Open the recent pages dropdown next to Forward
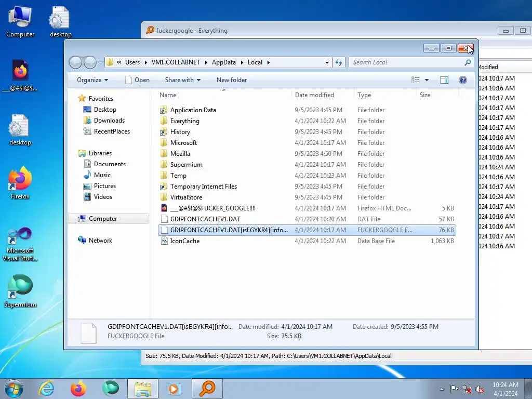 (x=100, y=62)
